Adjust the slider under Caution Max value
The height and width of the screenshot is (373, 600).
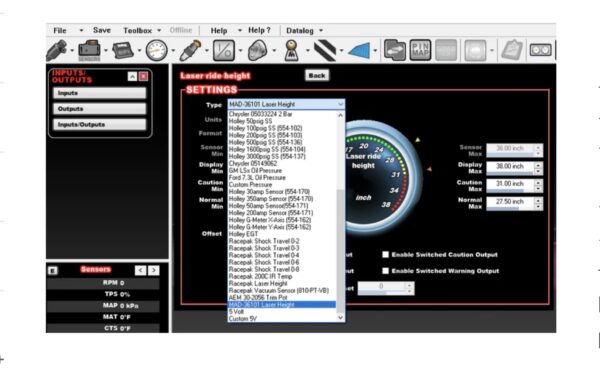[x=510, y=191]
